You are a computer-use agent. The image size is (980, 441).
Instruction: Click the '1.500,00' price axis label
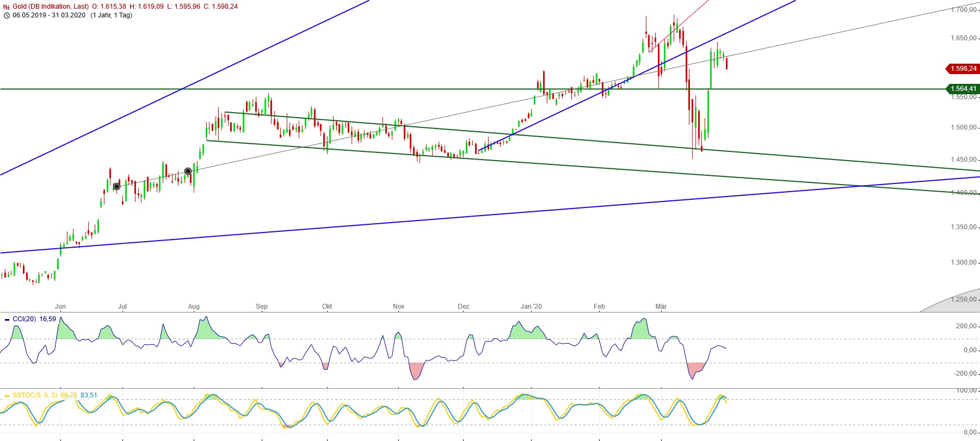[x=964, y=127]
